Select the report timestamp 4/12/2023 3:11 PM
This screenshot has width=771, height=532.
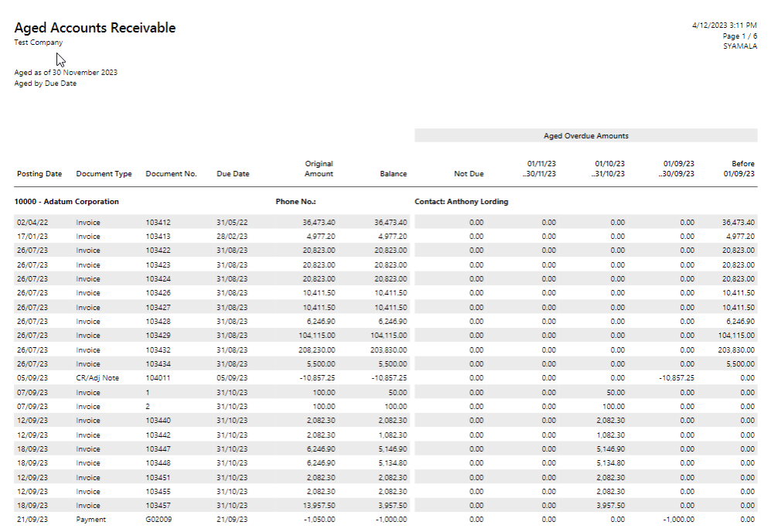coord(722,23)
